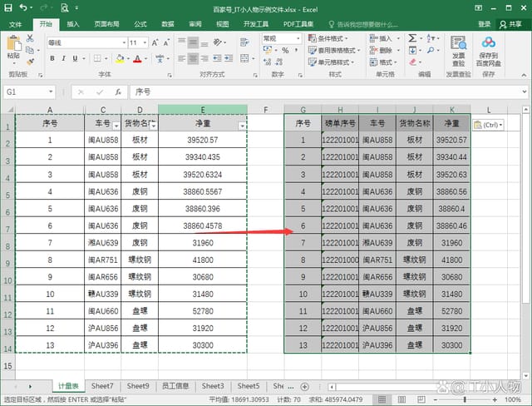532x406 pixels.
Task: Add a new sheet with the plus button
Action: coord(305,386)
